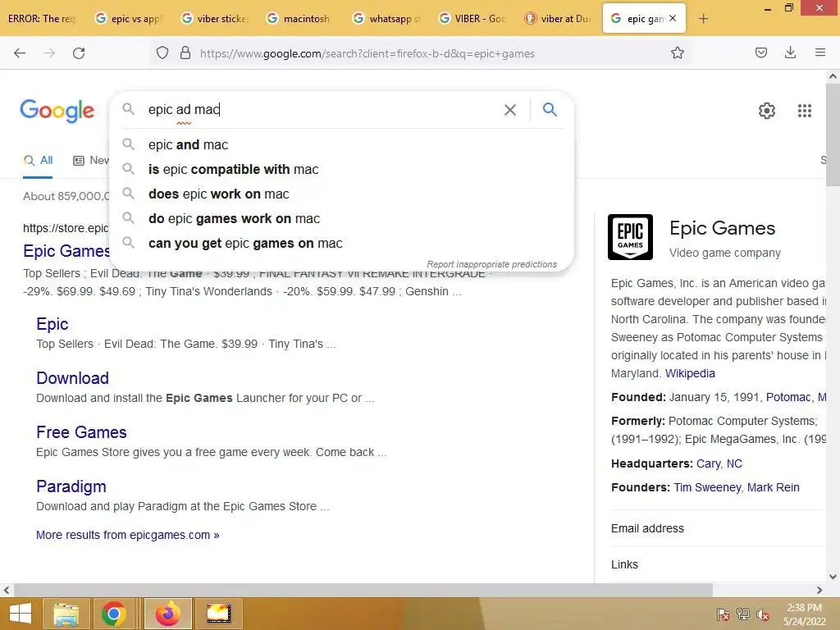Viewport: 840px width, 630px height.
Task: Click the 'Cary, NC' headquarters link
Action: [x=719, y=464]
